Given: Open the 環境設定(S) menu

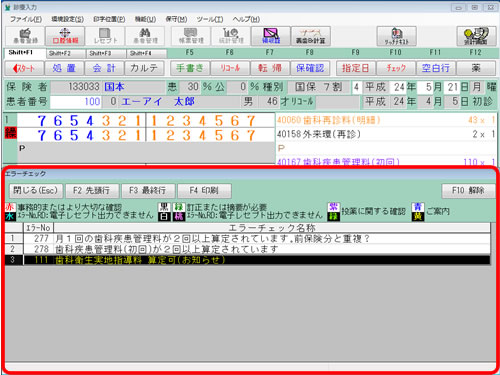Looking at the screenshot, I should [x=68, y=19].
